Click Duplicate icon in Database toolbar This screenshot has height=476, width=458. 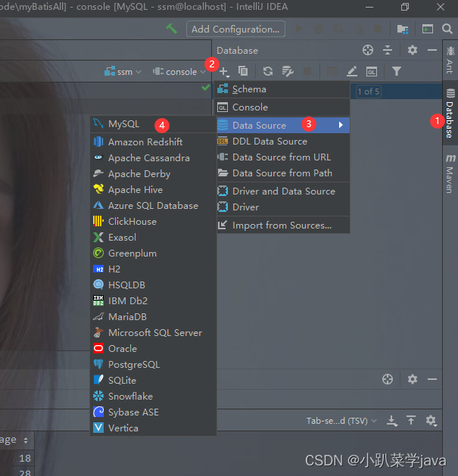coord(243,71)
